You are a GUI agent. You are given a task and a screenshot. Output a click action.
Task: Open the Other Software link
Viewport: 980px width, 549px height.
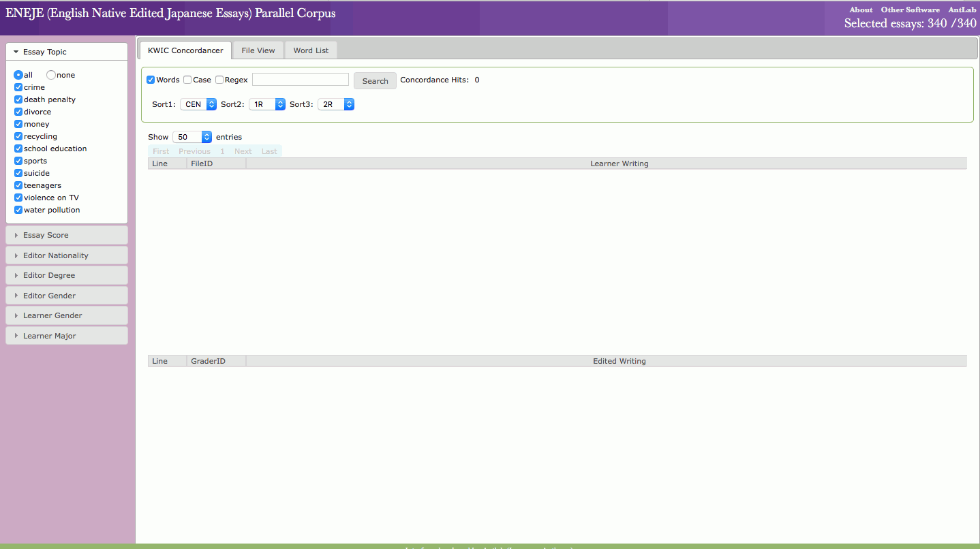(x=910, y=10)
